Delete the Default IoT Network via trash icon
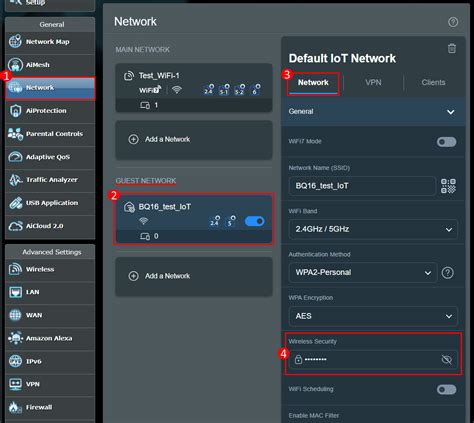This screenshot has height=423, width=474. coord(452,49)
